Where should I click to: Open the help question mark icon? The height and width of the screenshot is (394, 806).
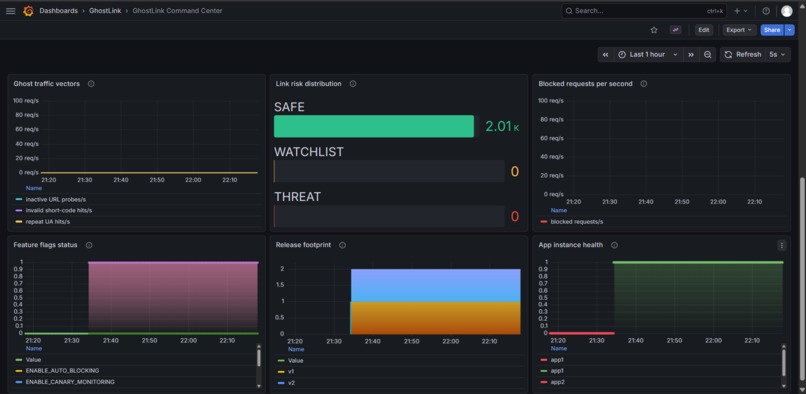coord(766,11)
